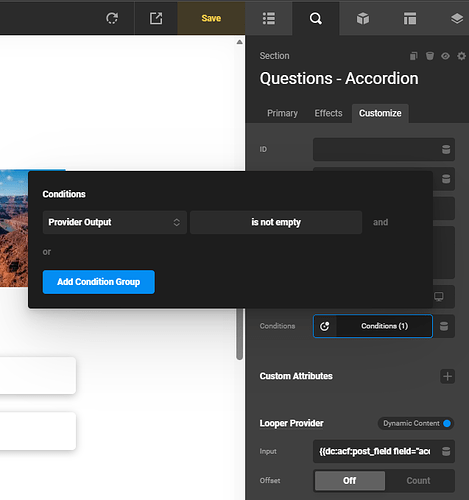Viewport: 469px width, 500px height.
Task: Open the external preview icon
Action: tap(156, 18)
